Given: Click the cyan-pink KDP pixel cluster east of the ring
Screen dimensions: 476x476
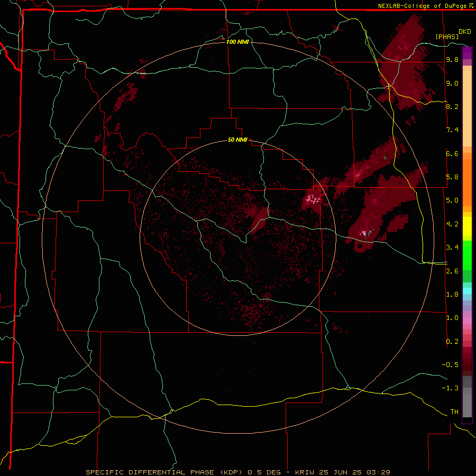Looking at the screenshot, I should [365, 233].
